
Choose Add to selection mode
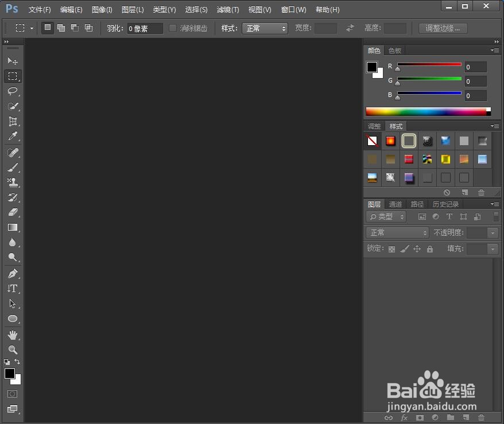pyautogui.click(x=61, y=28)
